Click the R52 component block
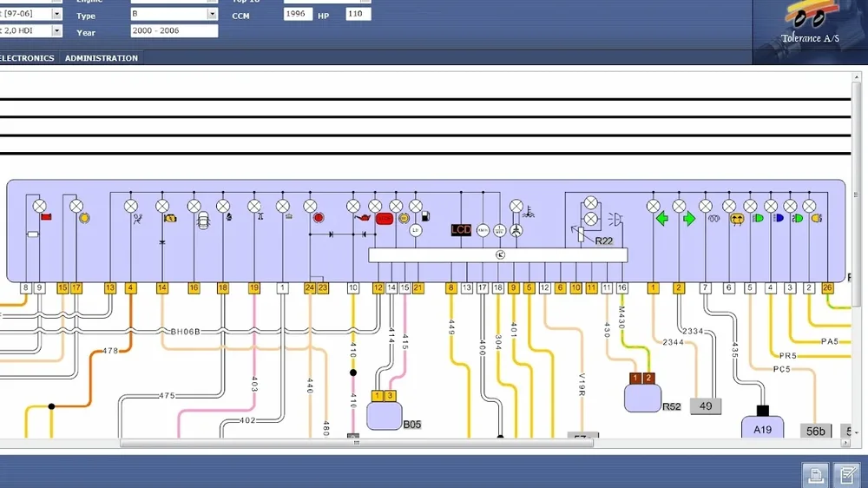868x488 pixels. (642, 398)
